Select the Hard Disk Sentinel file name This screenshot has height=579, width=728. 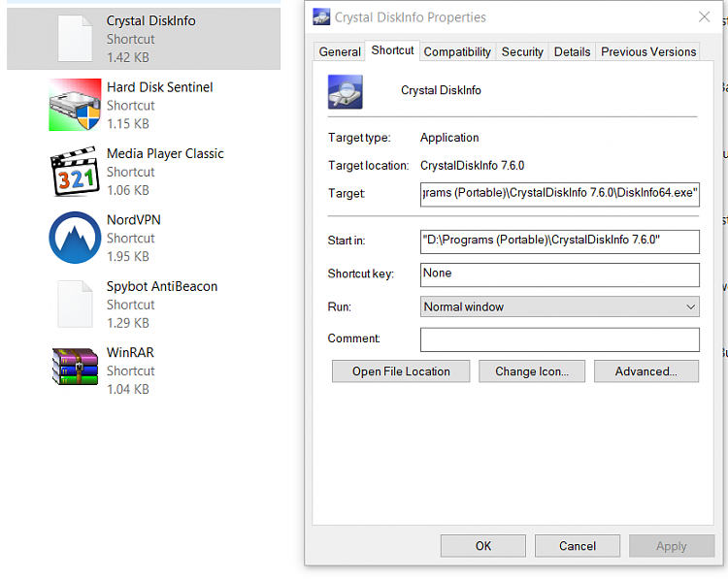coord(160,87)
